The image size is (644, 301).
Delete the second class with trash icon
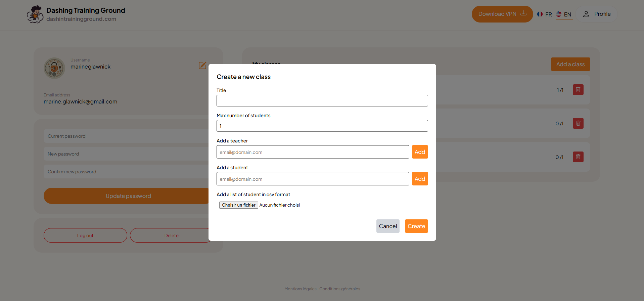(x=578, y=123)
